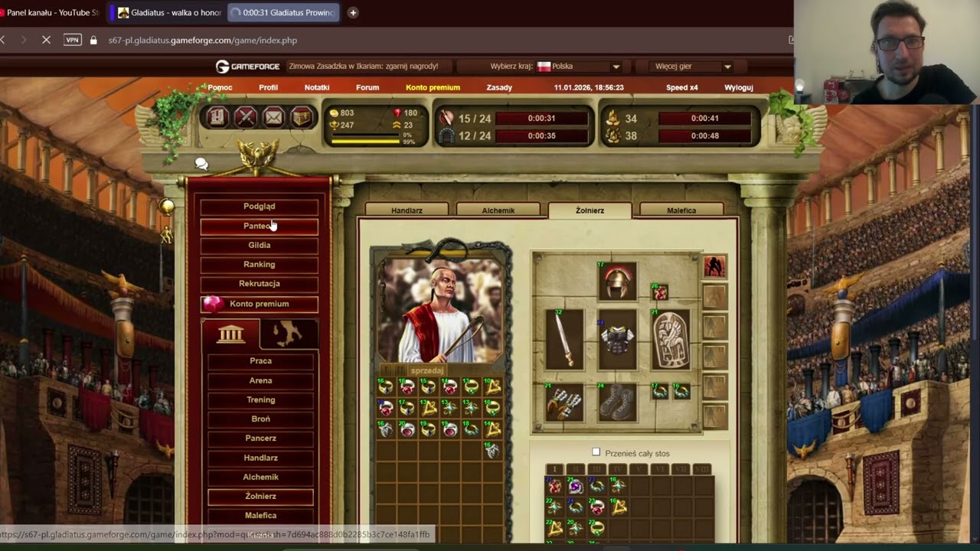Select the Italy map expeditions tab icon
The image size is (980, 551).
point(289,334)
